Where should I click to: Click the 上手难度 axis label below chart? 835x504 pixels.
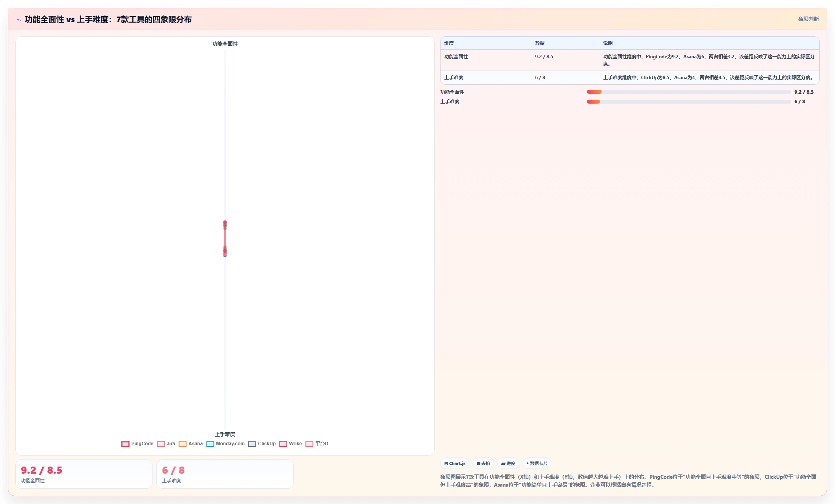point(225,434)
